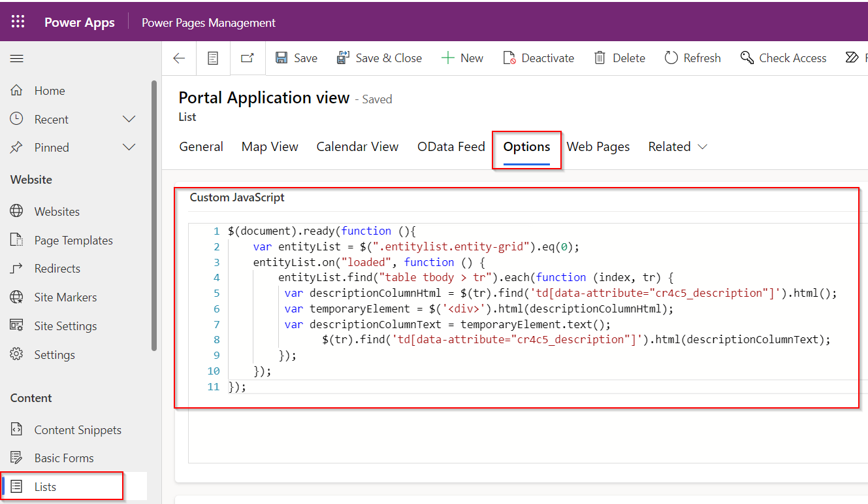Image resolution: width=868 pixels, height=504 pixels.
Task: Click the Websites globe icon
Action: pos(17,211)
